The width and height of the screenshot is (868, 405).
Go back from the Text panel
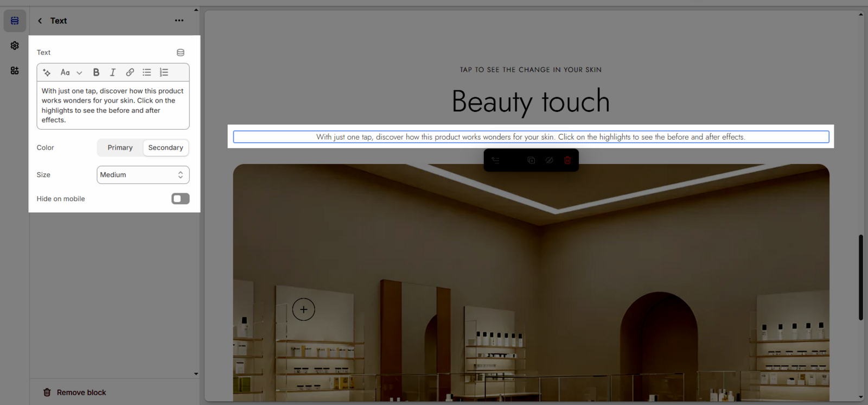[40, 21]
